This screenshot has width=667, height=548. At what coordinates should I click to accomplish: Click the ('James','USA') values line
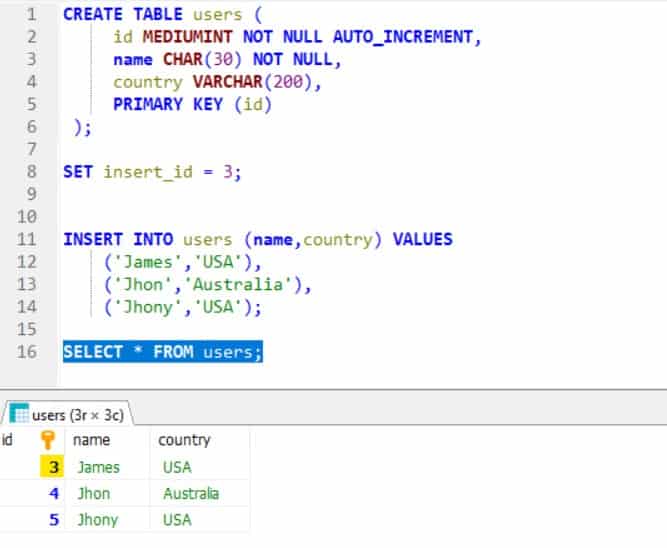tap(182, 262)
